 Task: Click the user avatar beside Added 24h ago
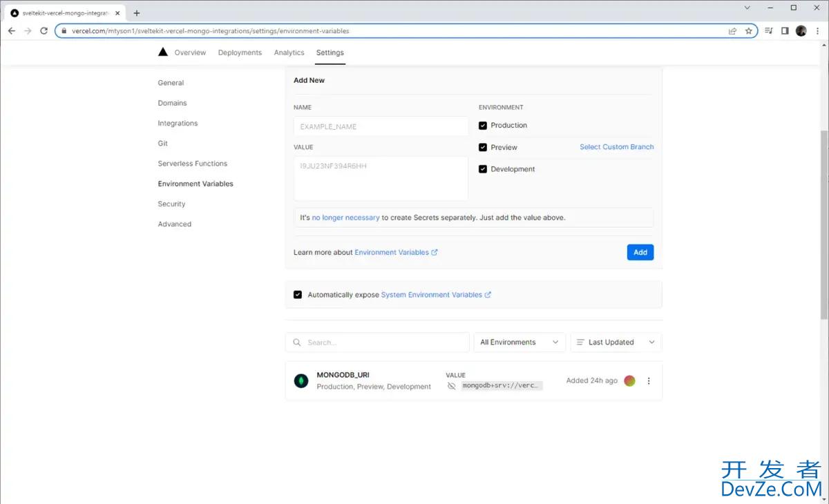click(x=629, y=380)
